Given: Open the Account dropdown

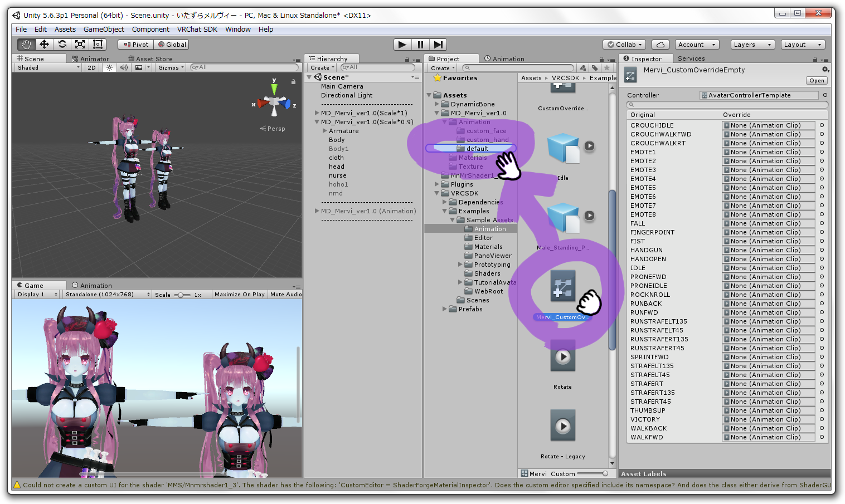Looking at the screenshot, I should click(697, 45).
